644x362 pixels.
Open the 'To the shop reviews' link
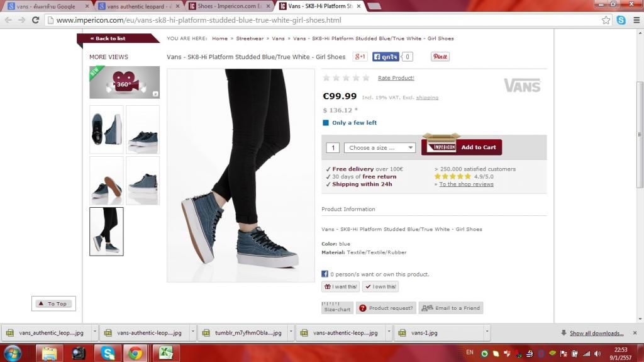[x=465, y=184]
